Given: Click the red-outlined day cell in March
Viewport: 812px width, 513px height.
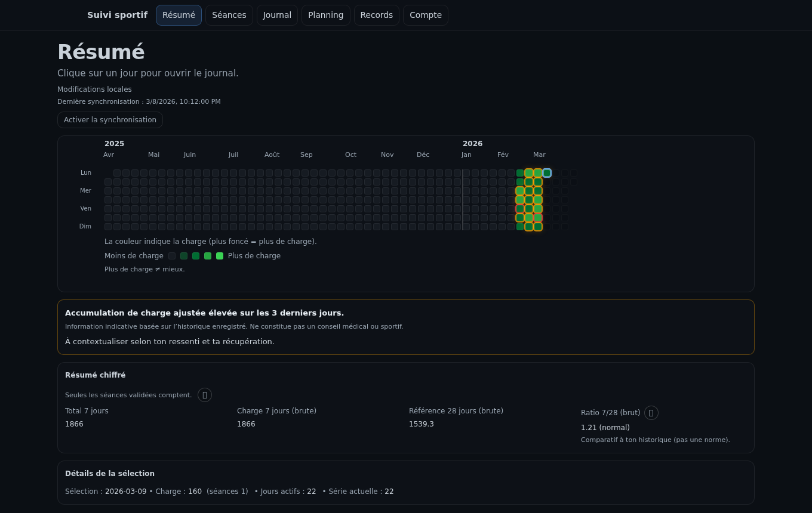Looking at the screenshot, I should click(520, 208).
